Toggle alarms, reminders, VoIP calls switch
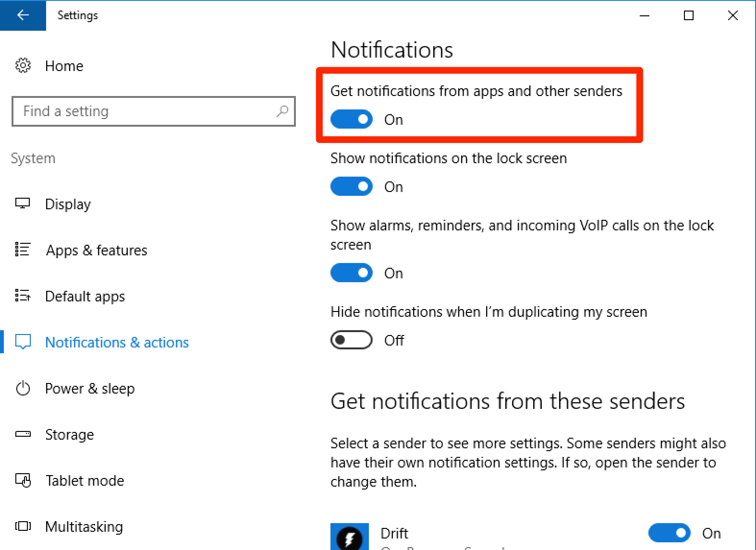The image size is (756, 550). 352,273
